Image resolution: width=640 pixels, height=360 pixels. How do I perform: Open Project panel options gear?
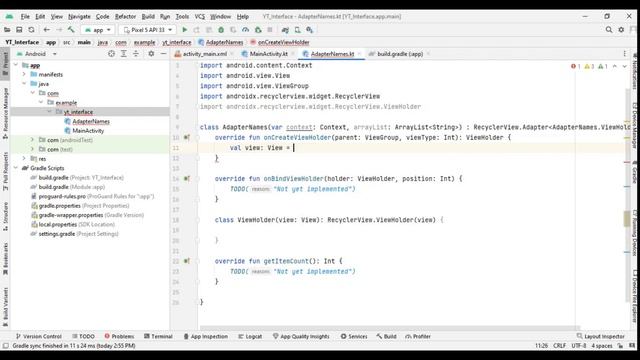(x=151, y=54)
